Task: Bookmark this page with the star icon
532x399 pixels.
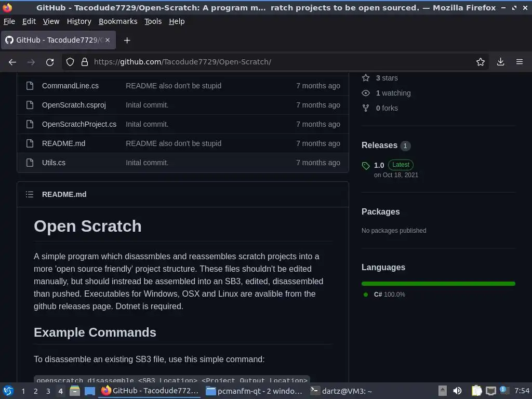Action: (481, 62)
